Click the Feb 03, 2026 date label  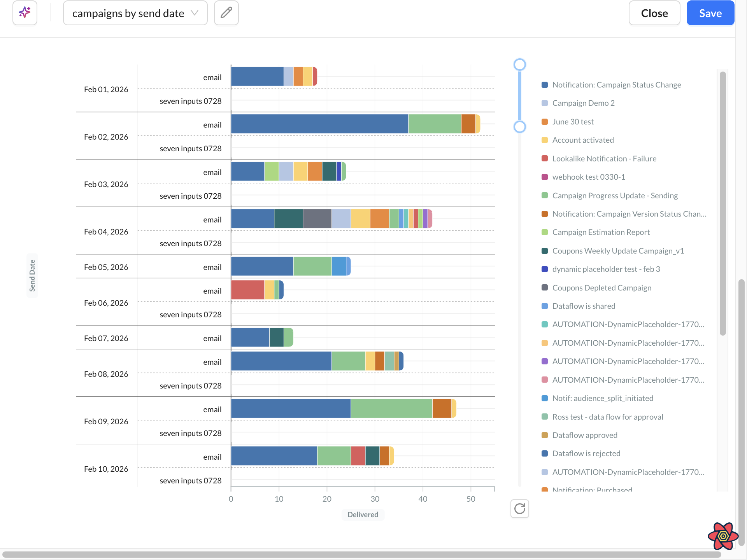coord(106,184)
